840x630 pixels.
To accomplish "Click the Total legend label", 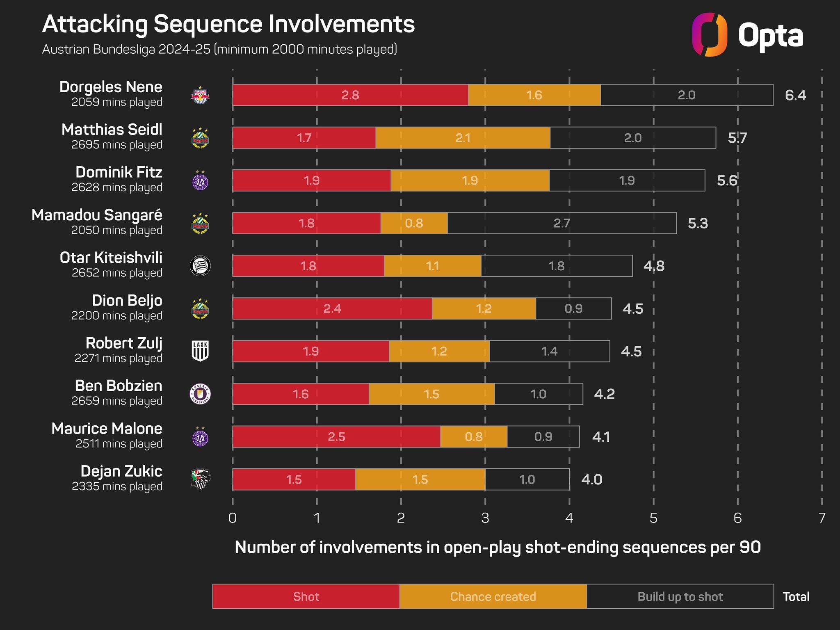I will point(796,596).
